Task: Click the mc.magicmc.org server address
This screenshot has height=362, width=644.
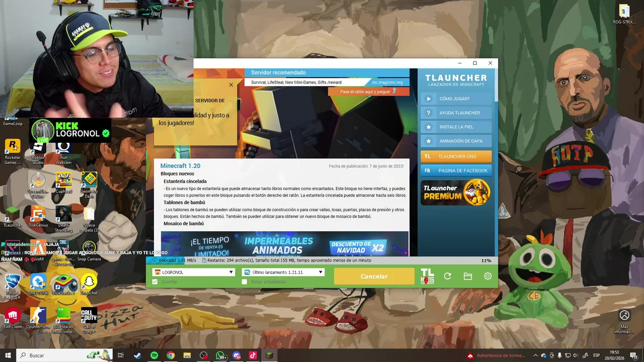Action: tap(387, 82)
